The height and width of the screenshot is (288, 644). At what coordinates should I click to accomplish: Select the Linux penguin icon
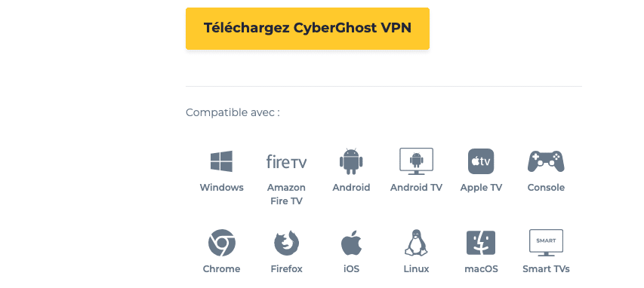(416, 243)
